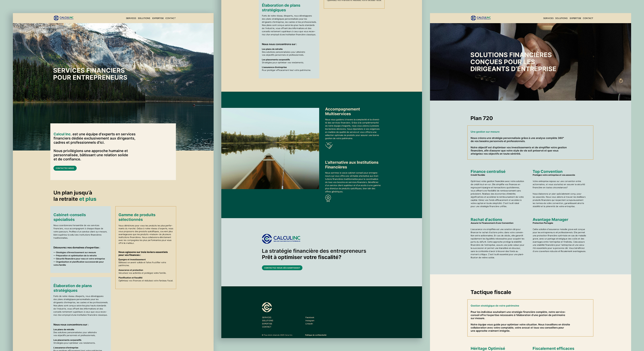Screen dimensions: 644x351
Task: Click the cream circular logo in dark footer
Action: coord(267,307)
